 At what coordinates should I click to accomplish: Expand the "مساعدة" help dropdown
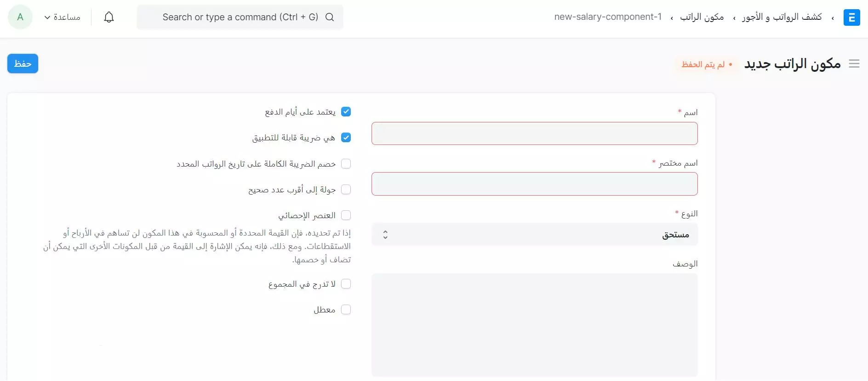tap(63, 17)
